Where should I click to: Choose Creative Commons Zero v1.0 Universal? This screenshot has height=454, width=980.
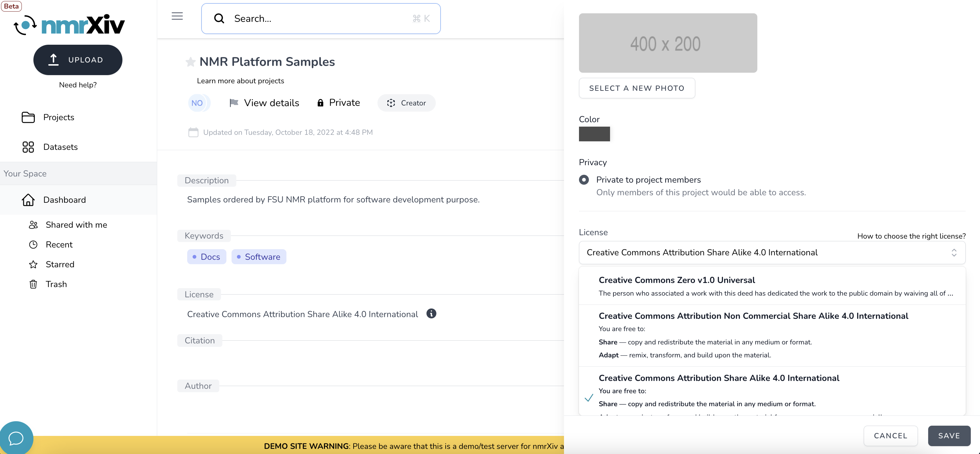tap(772, 286)
